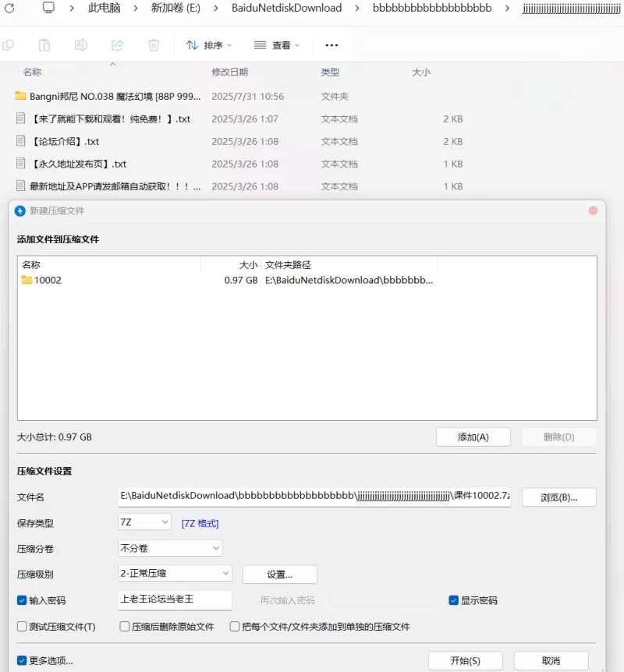Click the Copy icon in Explorer toolbar
The height and width of the screenshot is (672, 624).
[8, 45]
